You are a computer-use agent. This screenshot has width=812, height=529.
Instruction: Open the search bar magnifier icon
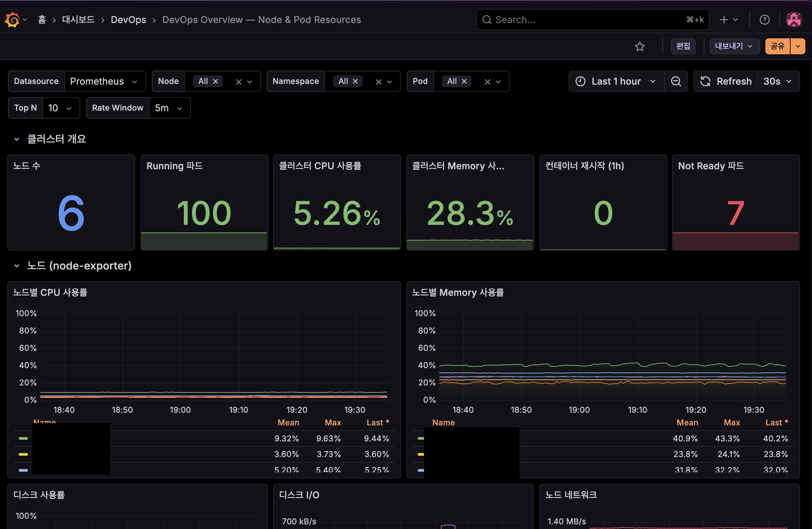[x=487, y=20]
